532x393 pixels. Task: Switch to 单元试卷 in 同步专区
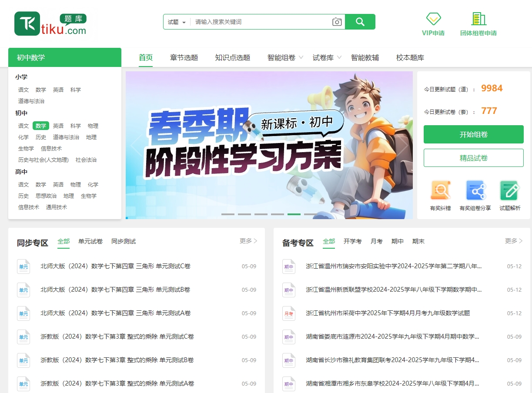click(90, 241)
